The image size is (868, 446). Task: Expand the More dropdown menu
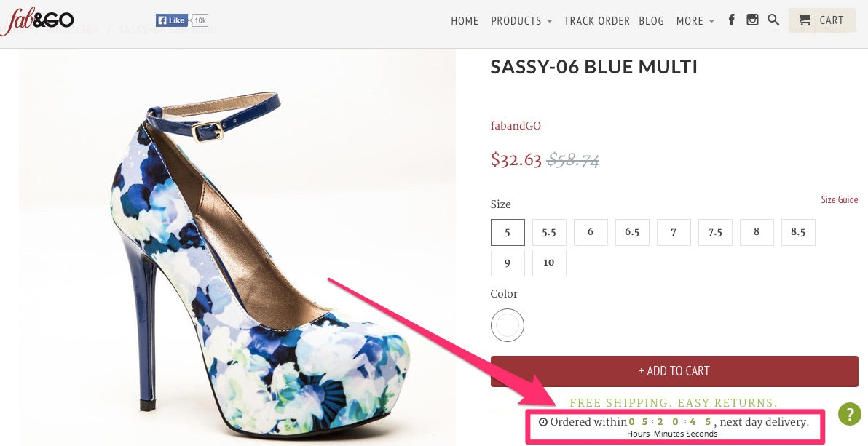click(695, 21)
